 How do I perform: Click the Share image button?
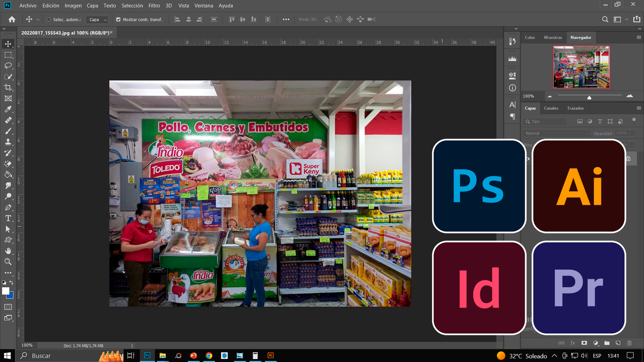pyautogui.click(x=637, y=19)
